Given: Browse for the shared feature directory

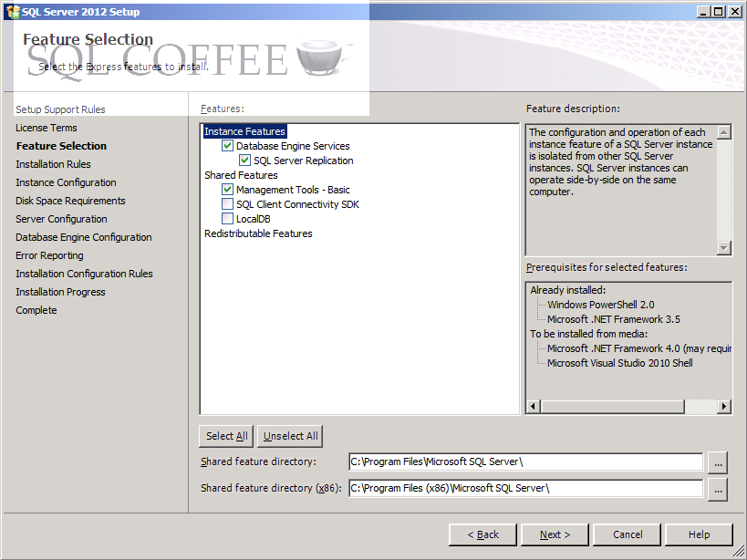Looking at the screenshot, I should pyautogui.click(x=718, y=462).
